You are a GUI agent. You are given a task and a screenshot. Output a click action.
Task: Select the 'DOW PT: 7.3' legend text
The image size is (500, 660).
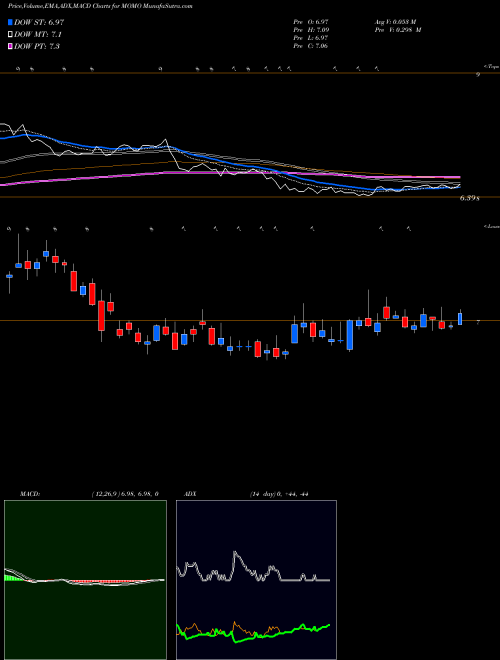coord(37,46)
